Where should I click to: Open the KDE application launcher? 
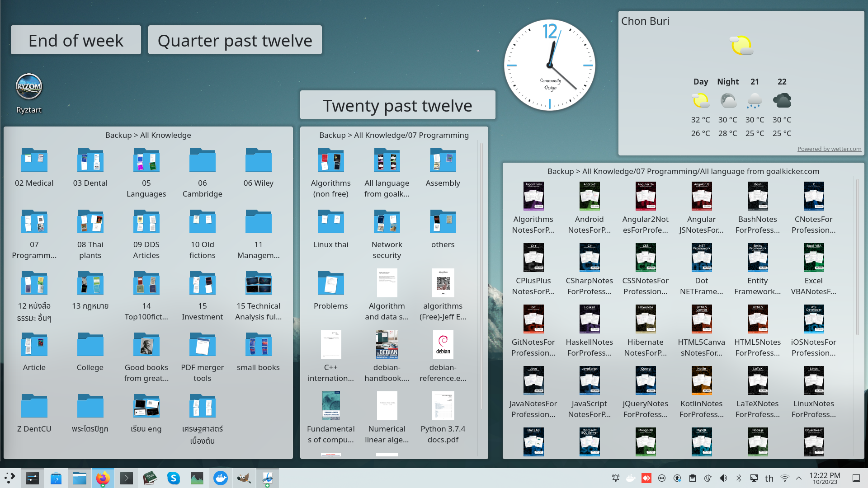(10, 478)
